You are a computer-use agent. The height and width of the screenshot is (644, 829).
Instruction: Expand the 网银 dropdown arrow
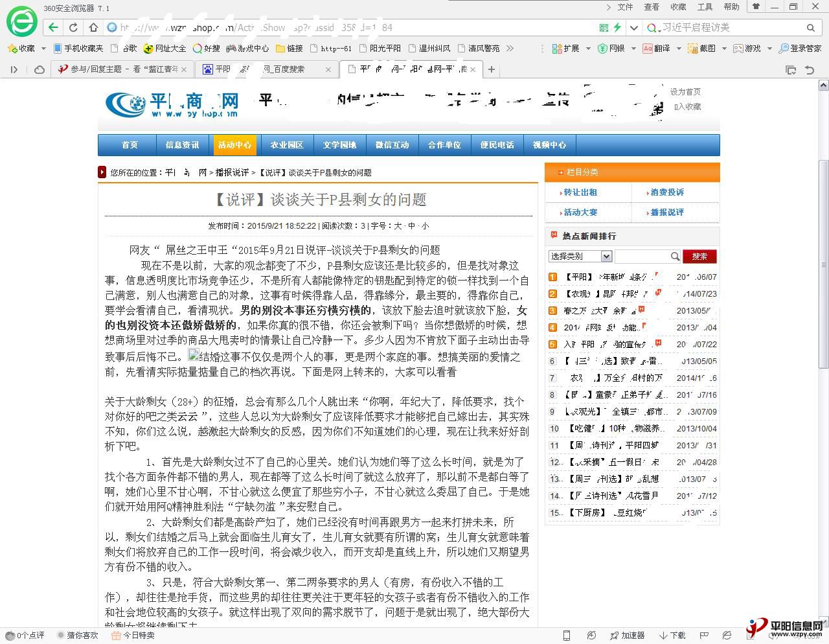click(633, 49)
